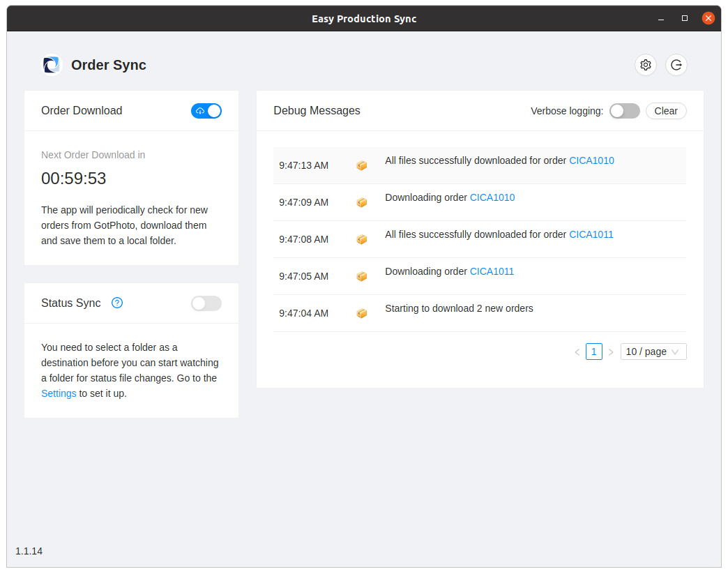Expand the 10 / page dropdown
This screenshot has width=728, height=574.
(x=653, y=352)
